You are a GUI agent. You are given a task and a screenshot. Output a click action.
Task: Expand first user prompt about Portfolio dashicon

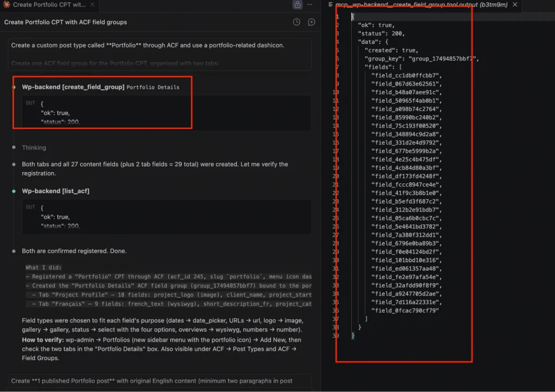tap(160, 54)
